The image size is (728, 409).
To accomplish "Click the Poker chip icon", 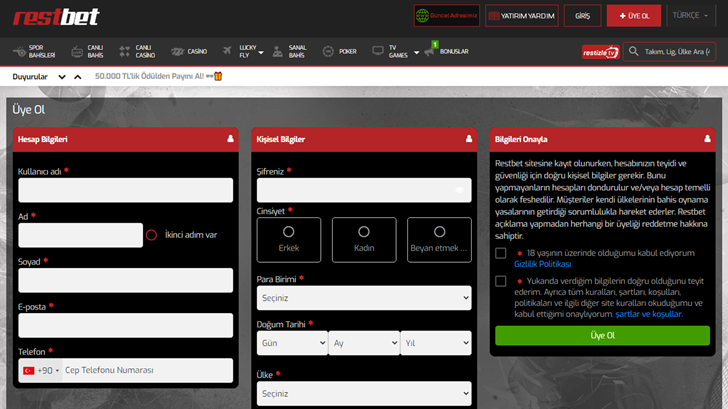I will [328, 52].
